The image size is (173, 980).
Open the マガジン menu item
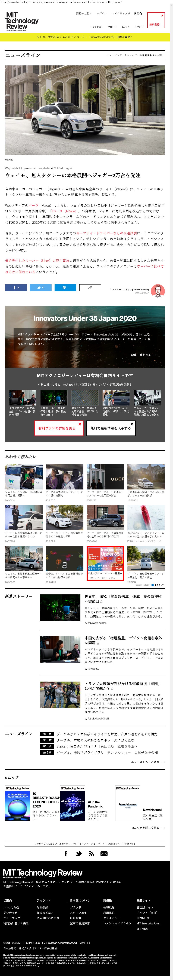point(112,27)
